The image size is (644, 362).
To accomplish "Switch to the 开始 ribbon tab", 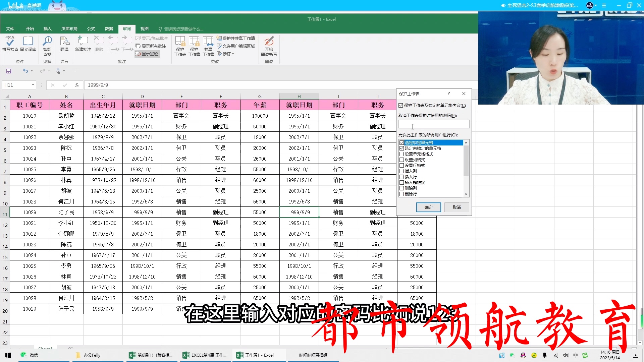I will pos(30,29).
